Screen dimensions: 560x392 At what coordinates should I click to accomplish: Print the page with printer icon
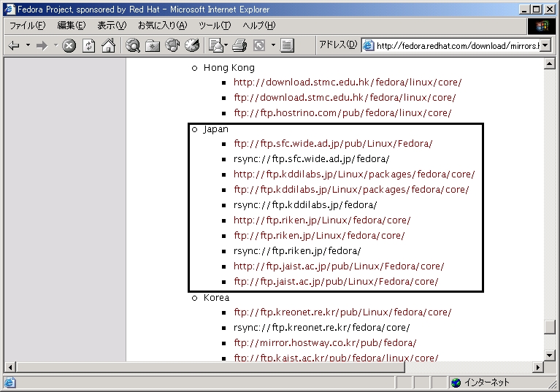point(239,45)
